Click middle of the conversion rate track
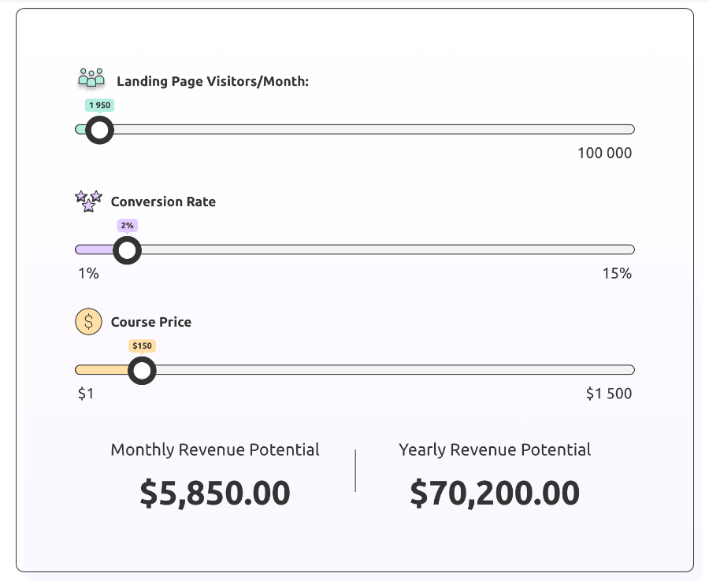Image resolution: width=709 pixels, height=588 pixels. tap(355, 250)
